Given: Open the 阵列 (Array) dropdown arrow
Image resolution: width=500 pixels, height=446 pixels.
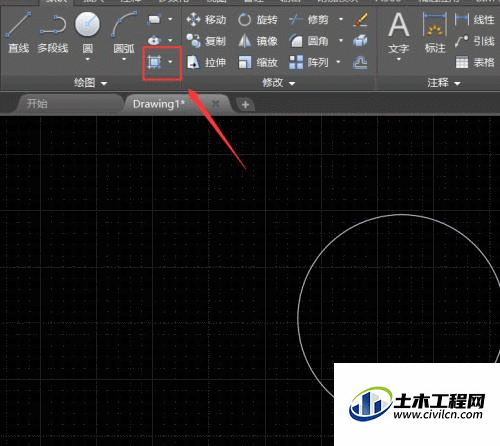Looking at the screenshot, I should pyautogui.click(x=338, y=62).
